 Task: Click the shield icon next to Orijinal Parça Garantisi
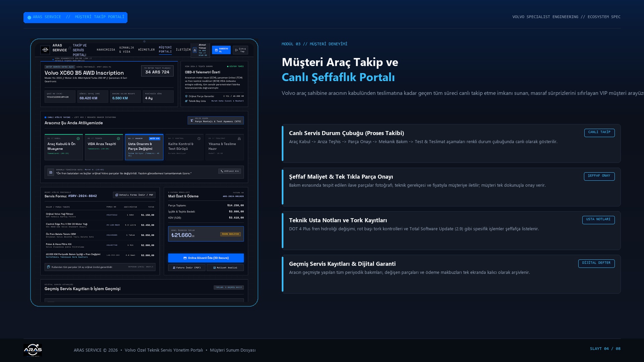pyautogui.click(x=186, y=96)
